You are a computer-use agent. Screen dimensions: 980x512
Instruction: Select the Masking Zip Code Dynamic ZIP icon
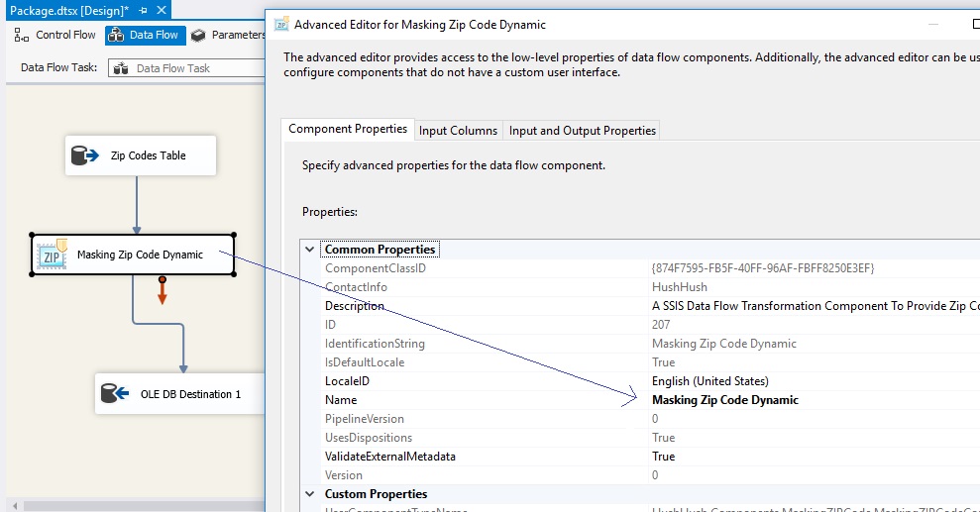53,255
